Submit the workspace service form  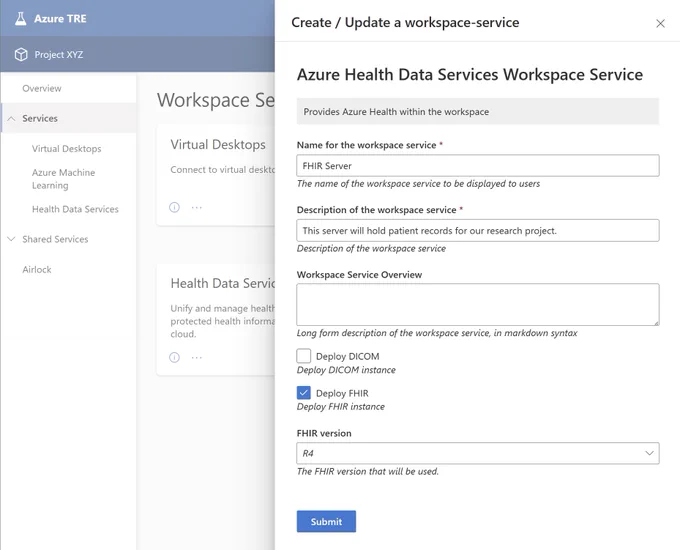[326, 521]
